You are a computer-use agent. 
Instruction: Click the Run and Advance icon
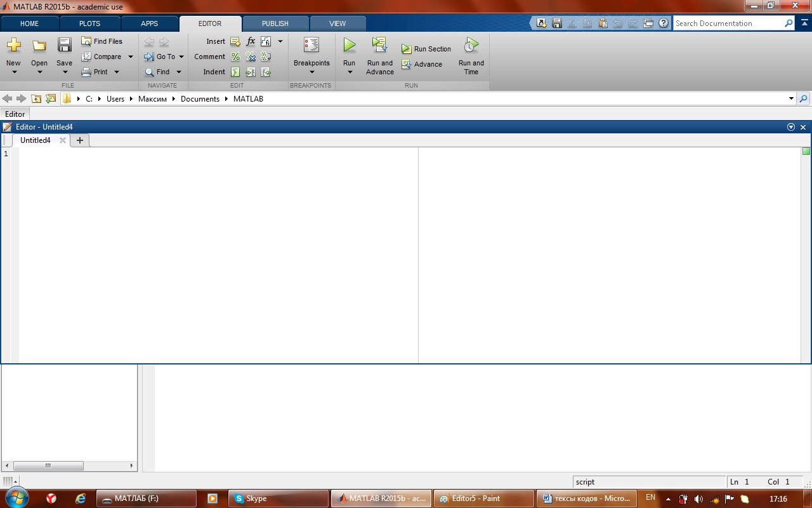(380, 44)
